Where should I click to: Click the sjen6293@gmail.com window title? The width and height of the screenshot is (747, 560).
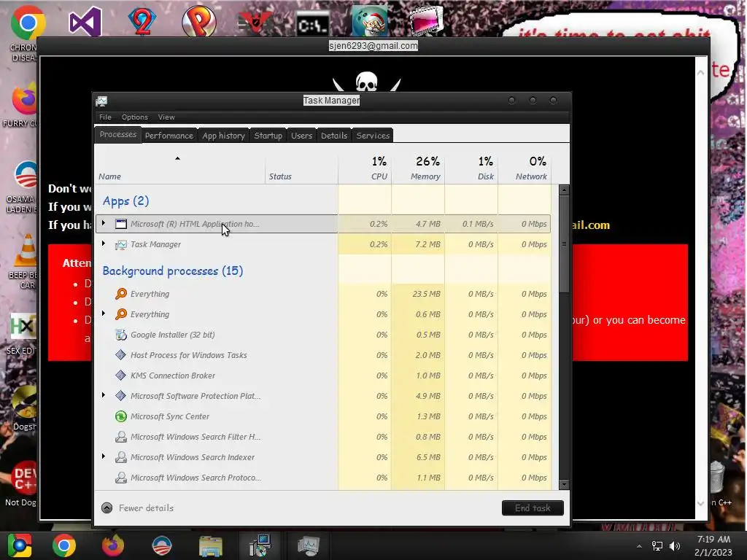[373, 46]
